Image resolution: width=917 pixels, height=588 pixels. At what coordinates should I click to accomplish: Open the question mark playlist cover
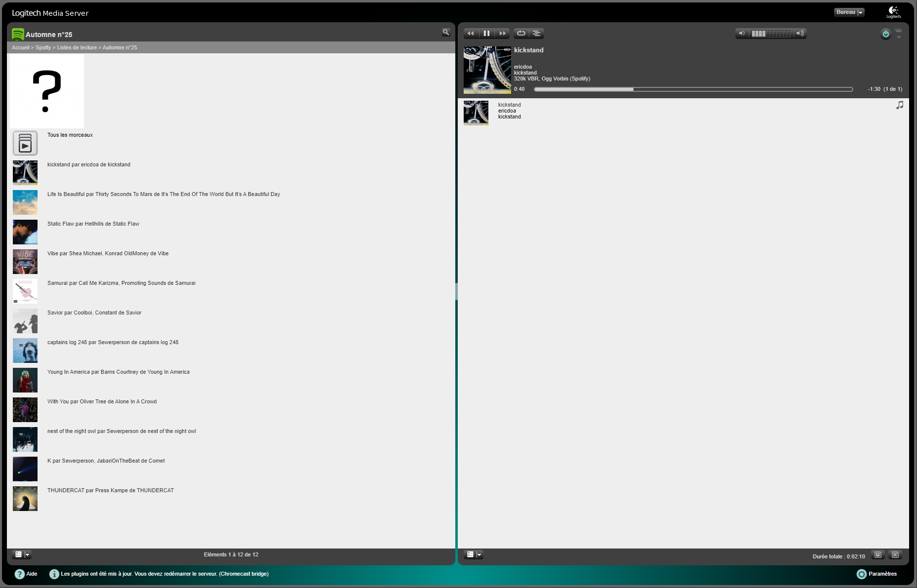click(47, 91)
